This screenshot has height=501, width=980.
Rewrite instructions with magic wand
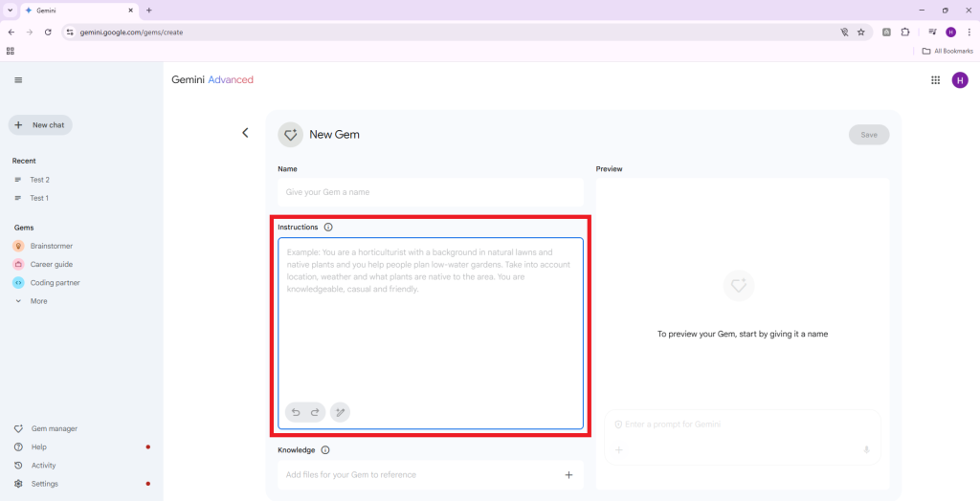click(x=340, y=412)
